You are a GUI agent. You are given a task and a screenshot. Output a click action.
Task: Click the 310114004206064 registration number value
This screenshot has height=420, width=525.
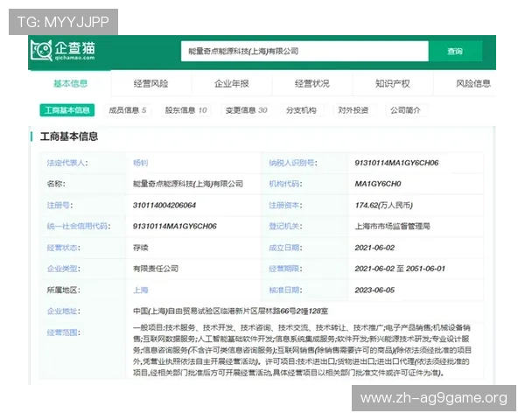pyautogui.click(x=164, y=206)
